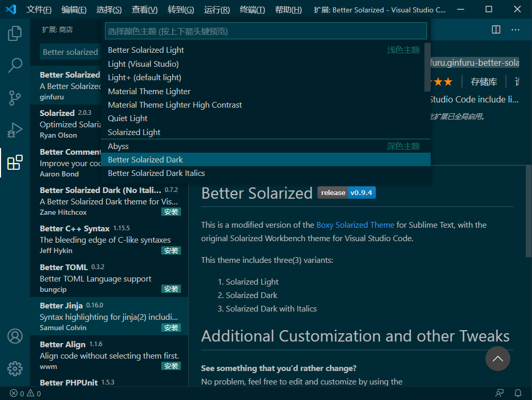Open the editor More Actions ellipsis
This screenshot has height=400, width=532.
pos(515,29)
